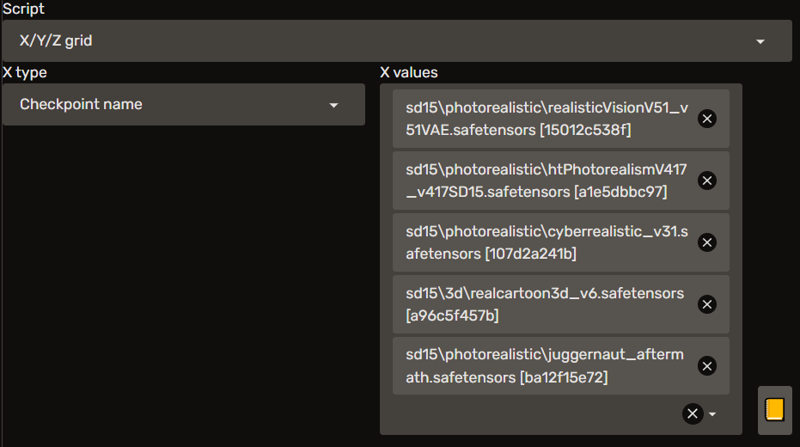Click the X type label
This screenshot has height=447, width=800.
pos(25,72)
